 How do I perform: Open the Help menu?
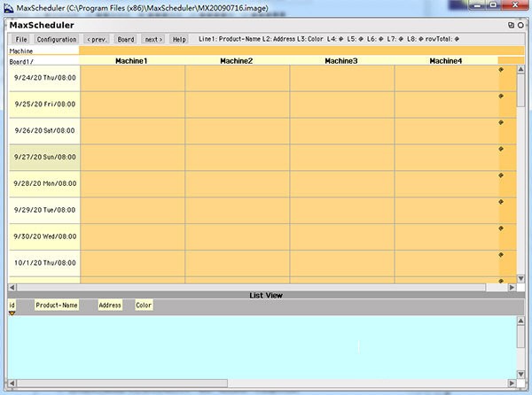coord(179,39)
